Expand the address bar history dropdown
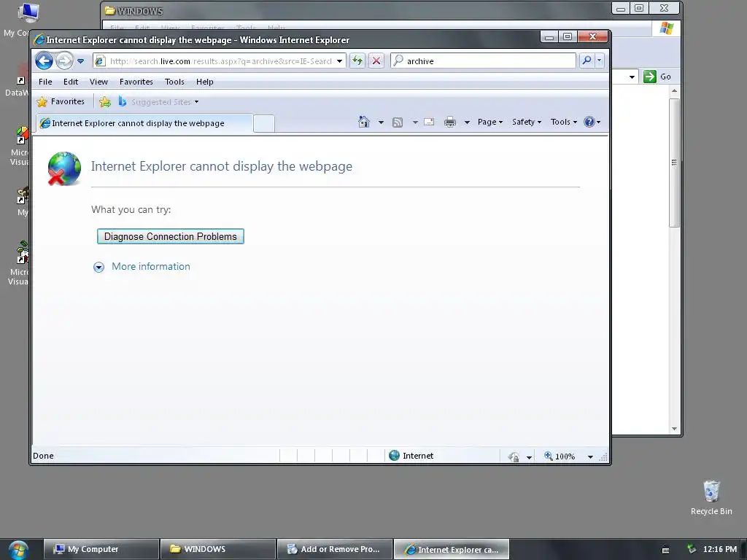 [339, 61]
